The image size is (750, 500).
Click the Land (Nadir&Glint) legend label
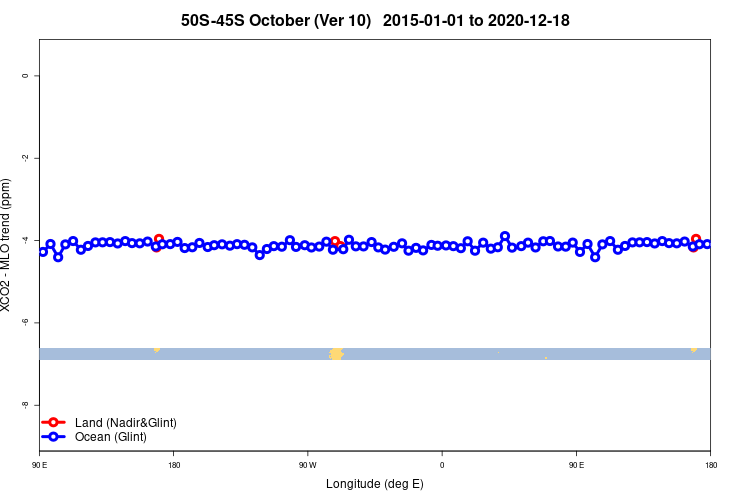[x=126, y=422]
